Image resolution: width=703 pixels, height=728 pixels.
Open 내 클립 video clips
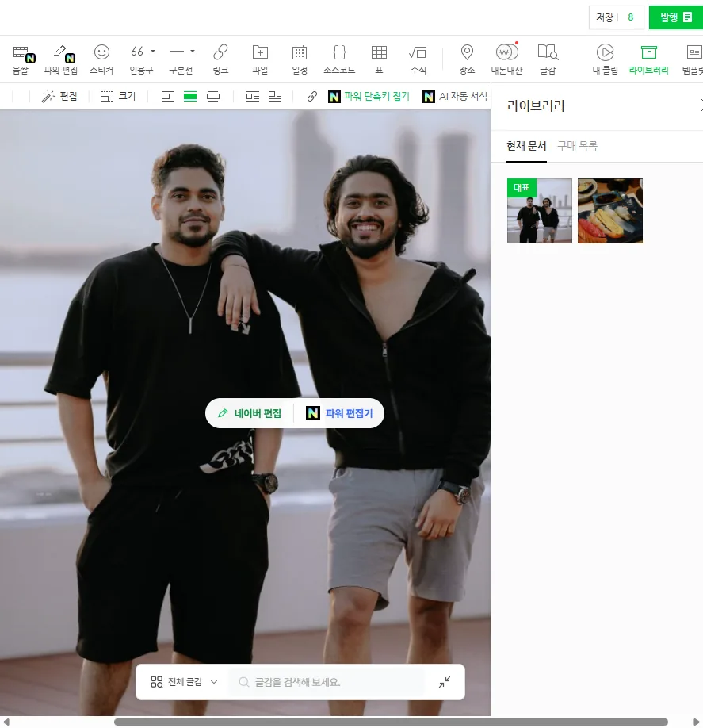[x=605, y=59]
